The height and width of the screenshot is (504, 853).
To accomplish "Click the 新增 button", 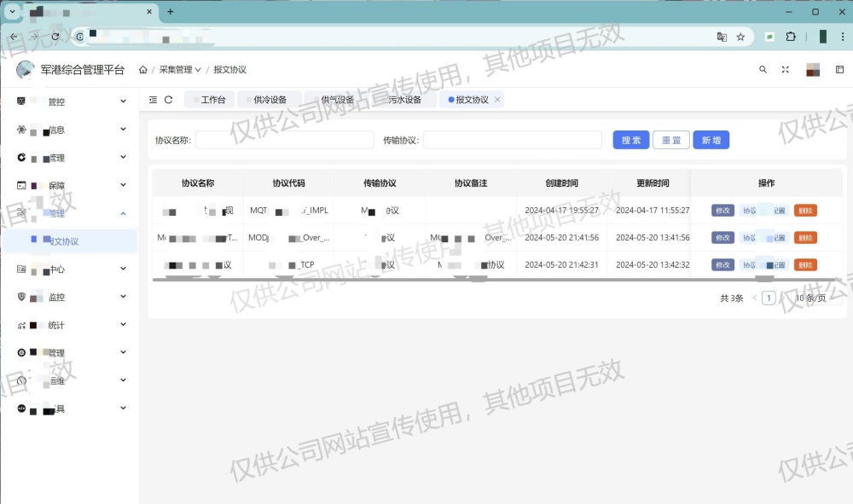I will [x=711, y=140].
